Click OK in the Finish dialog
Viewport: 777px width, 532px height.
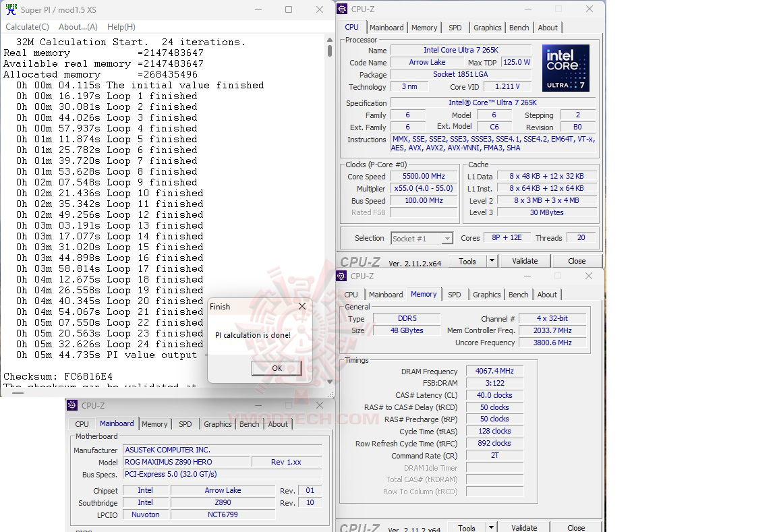(x=277, y=368)
